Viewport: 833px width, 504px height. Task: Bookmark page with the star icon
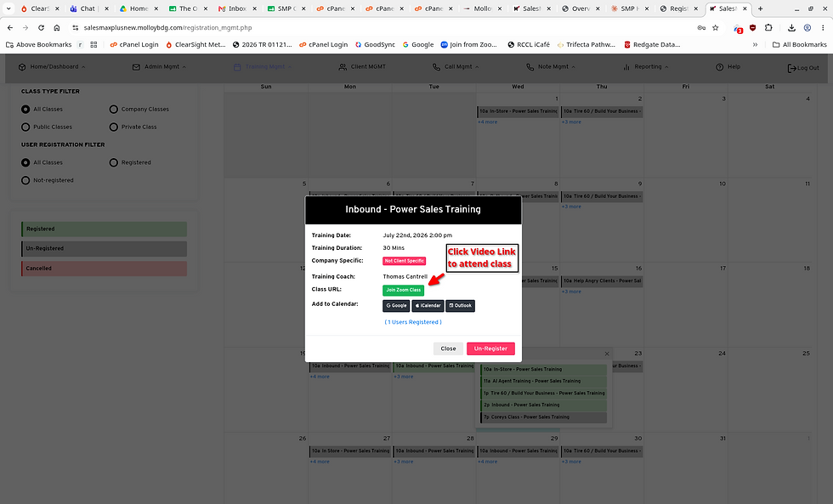click(716, 27)
